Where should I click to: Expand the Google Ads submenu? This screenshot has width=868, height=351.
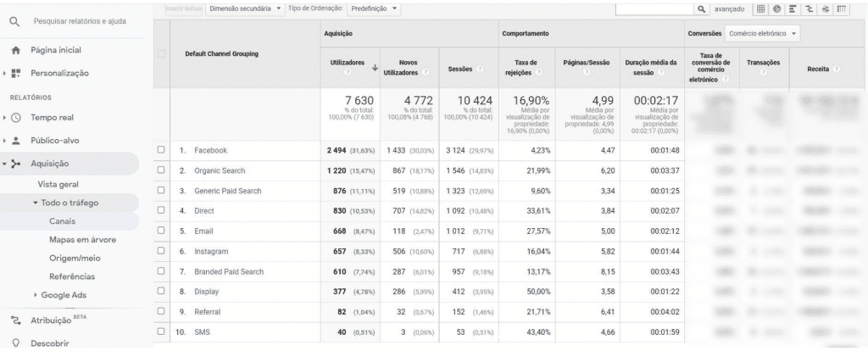point(36,295)
